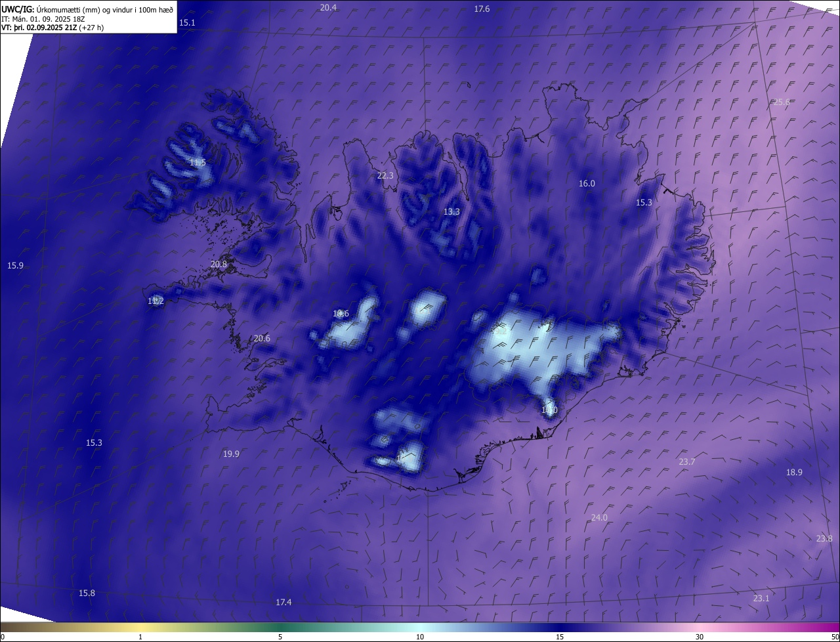The height and width of the screenshot is (642, 840).
Task: Click the 20.4 value label
Action: pos(328,8)
